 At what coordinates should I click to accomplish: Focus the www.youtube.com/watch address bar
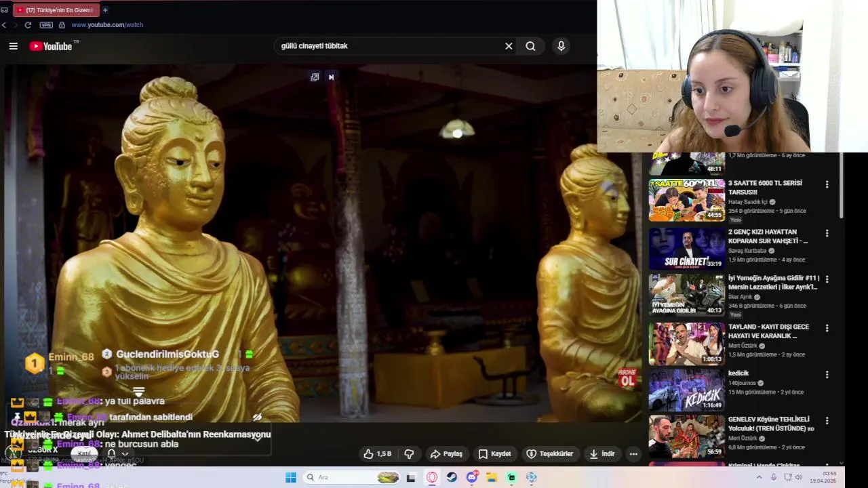[x=107, y=25]
